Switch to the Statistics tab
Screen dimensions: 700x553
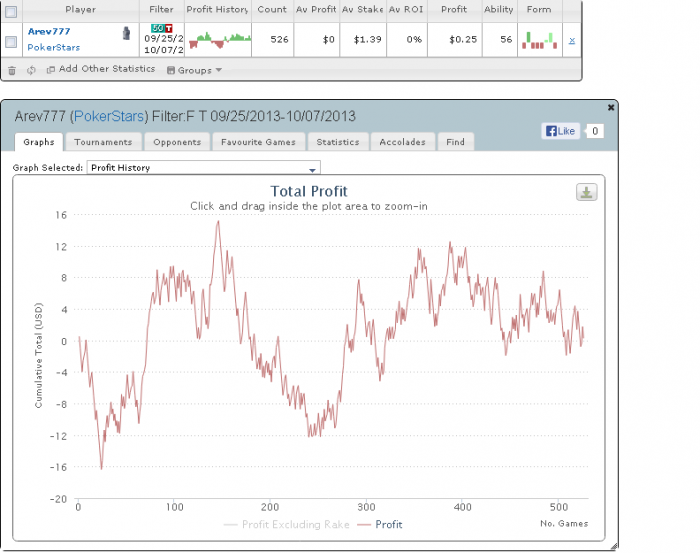[338, 142]
